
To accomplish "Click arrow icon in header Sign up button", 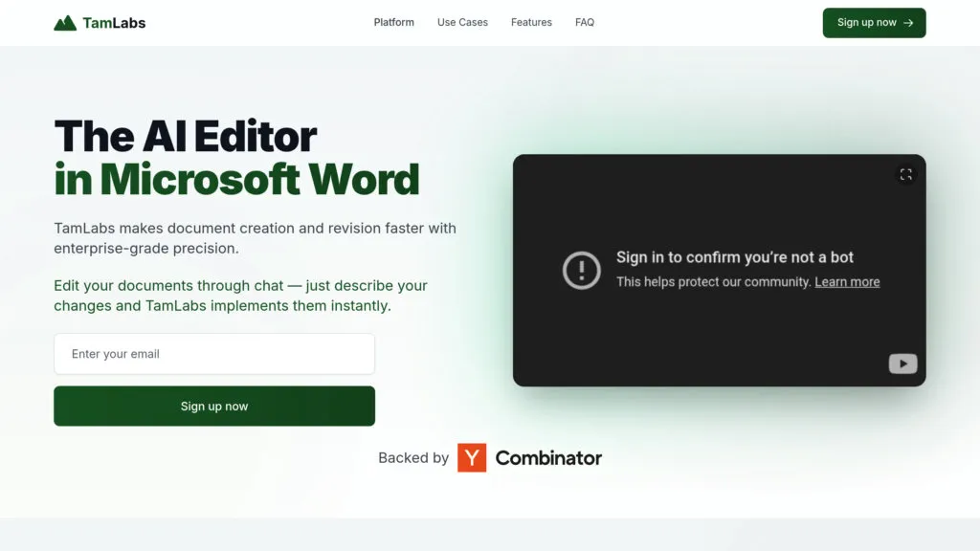I will [908, 23].
